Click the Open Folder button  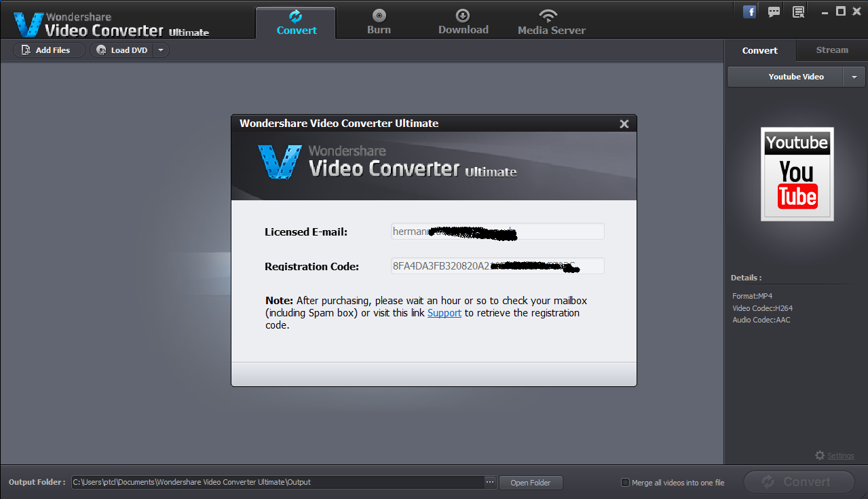pyautogui.click(x=531, y=483)
